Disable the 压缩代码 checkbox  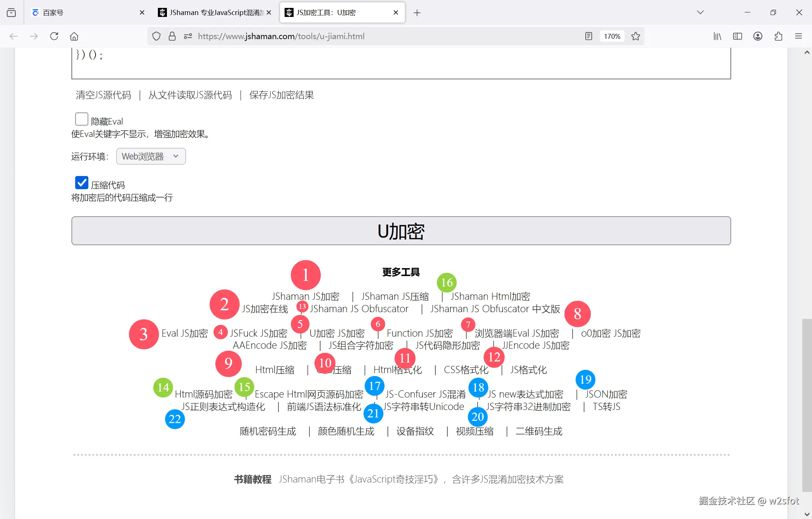[x=81, y=183]
